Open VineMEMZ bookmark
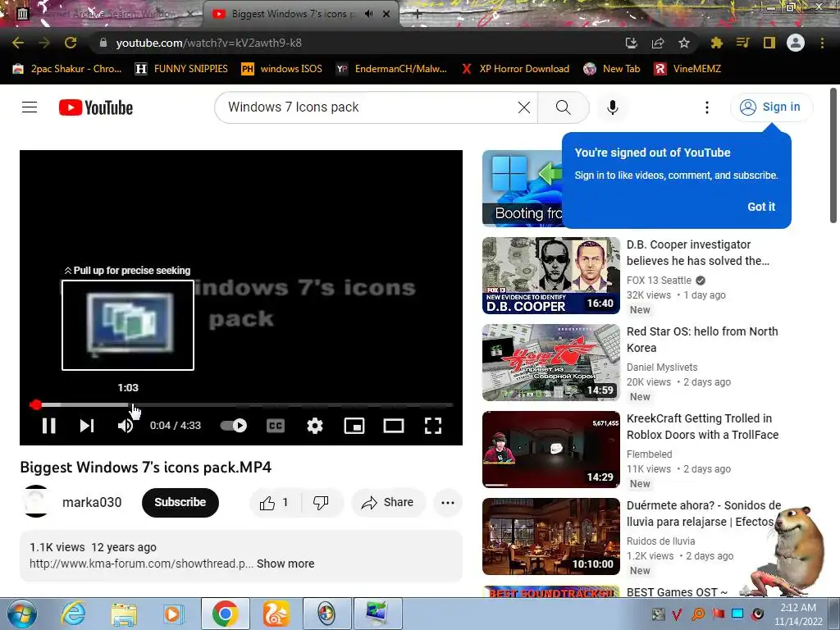This screenshot has width=840, height=630. [687, 69]
